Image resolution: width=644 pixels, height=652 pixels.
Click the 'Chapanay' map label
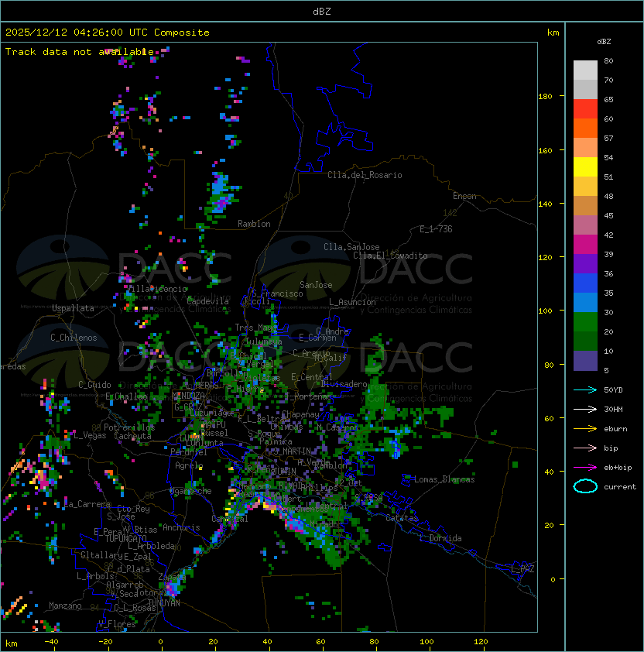click(300, 414)
